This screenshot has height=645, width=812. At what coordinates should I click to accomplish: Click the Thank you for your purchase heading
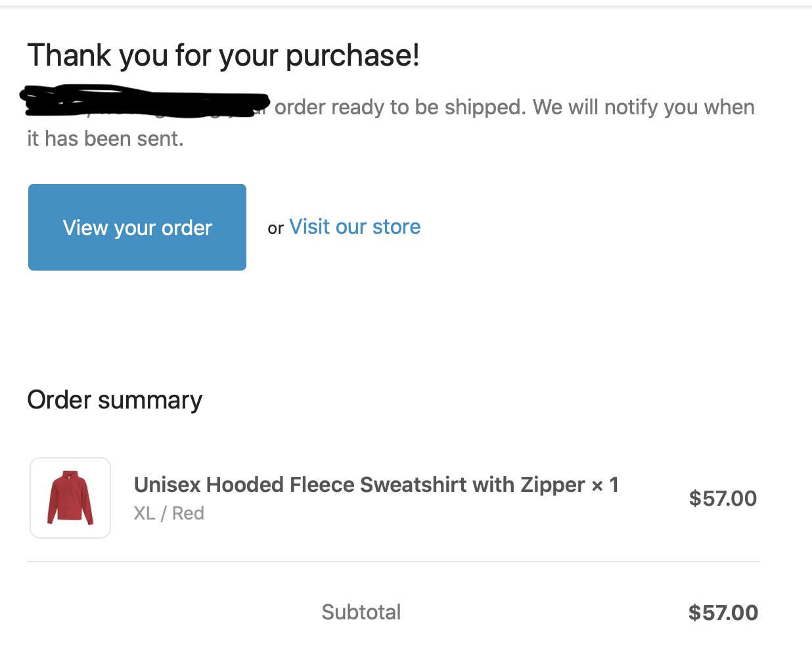tap(223, 55)
